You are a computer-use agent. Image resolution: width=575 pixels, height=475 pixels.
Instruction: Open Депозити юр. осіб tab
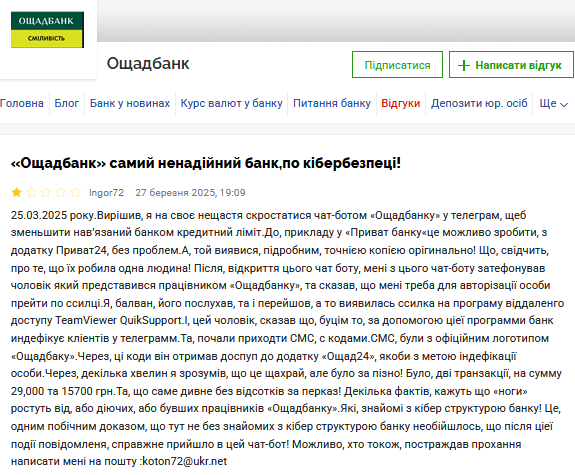tap(479, 103)
